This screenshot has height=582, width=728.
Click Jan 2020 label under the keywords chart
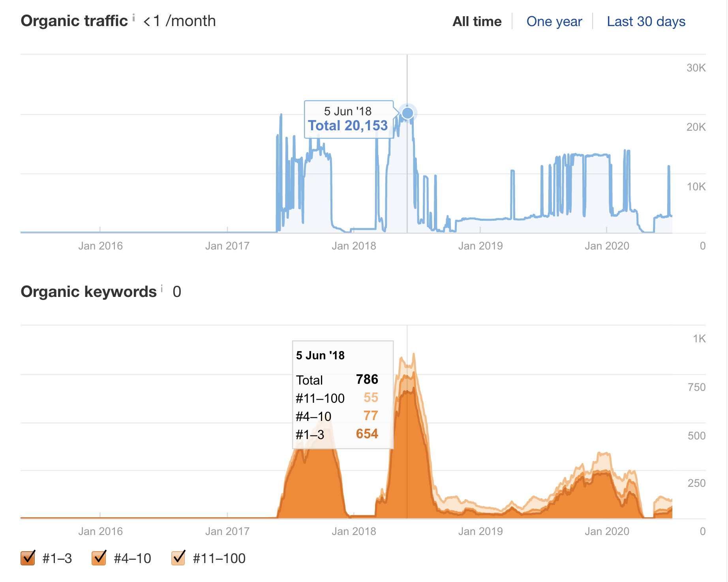point(606,531)
